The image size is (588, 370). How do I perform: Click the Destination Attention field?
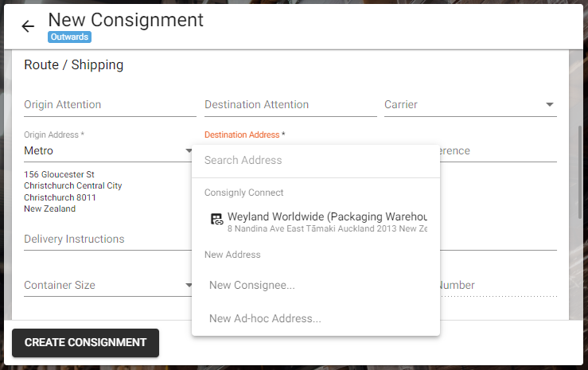point(290,105)
